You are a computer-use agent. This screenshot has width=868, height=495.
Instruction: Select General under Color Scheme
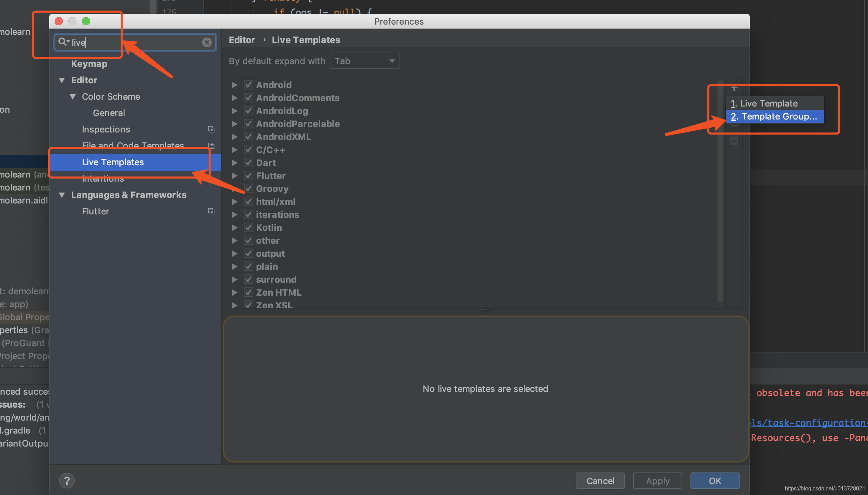pos(109,113)
